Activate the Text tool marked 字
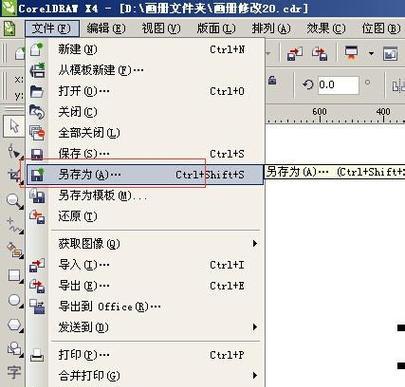Image resolution: width=405 pixels, height=387 pixels. click(14, 372)
